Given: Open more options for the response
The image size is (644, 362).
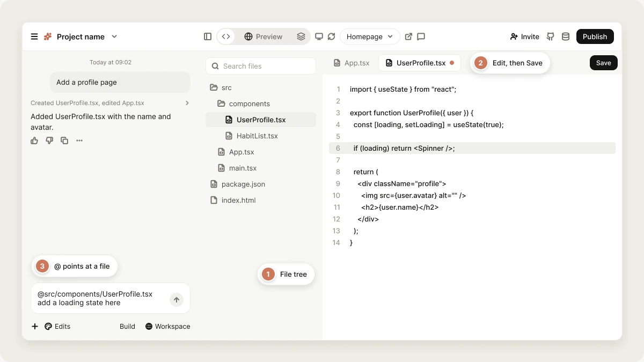Looking at the screenshot, I should [x=79, y=141].
